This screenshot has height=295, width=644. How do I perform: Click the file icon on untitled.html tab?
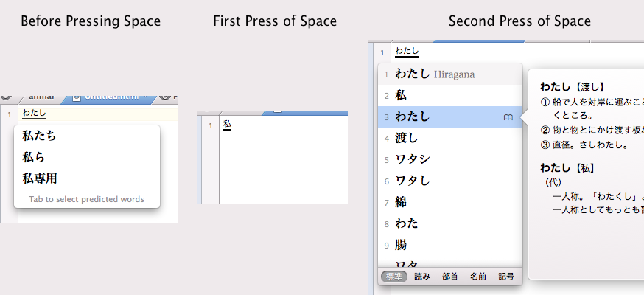pyautogui.click(x=77, y=97)
